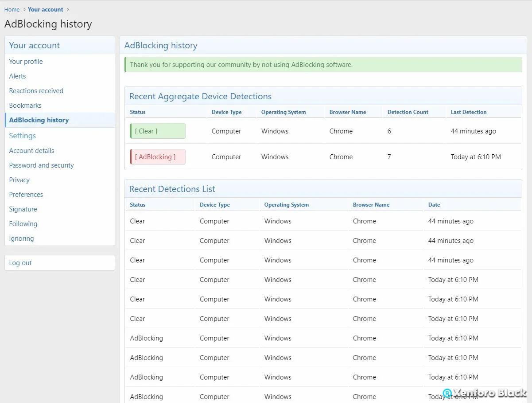Open Preferences in the sidebar

[x=60, y=195]
